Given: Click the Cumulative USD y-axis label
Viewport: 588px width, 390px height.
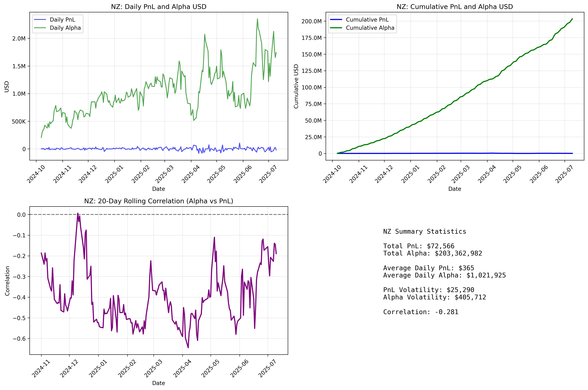Looking at the screenshot, I should [296, 86].
